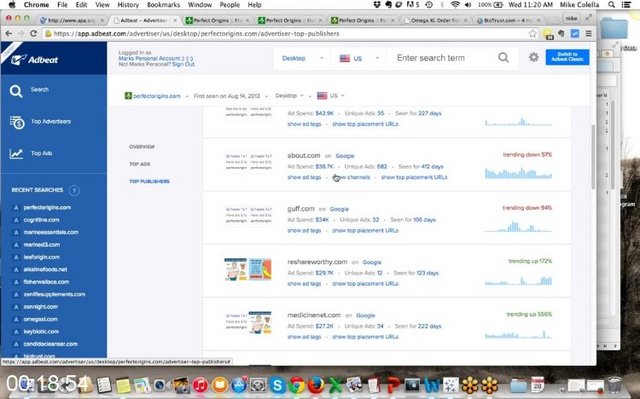Click the Recent Searches help question mark
This screenshot has height=399, width=640.
(x=74, y=190)
